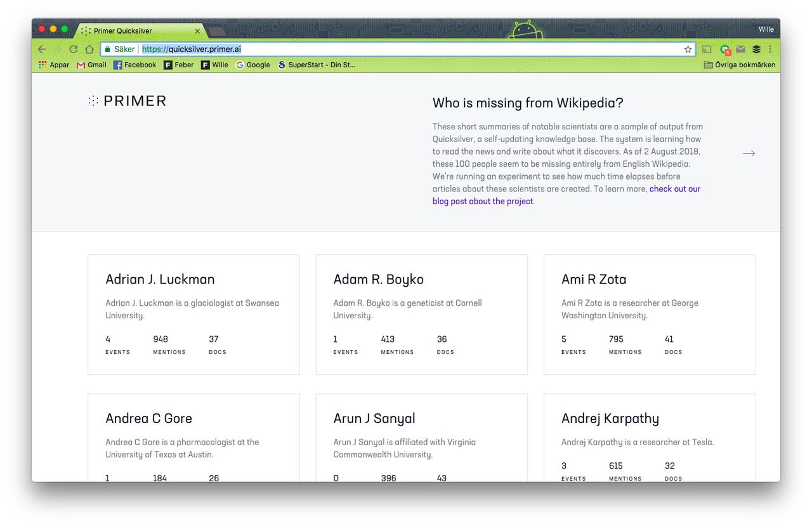The width and height of the screenshot is (812, 527).
Task: Click the home icon in the browser toolbar
Action: click(89, 49)
